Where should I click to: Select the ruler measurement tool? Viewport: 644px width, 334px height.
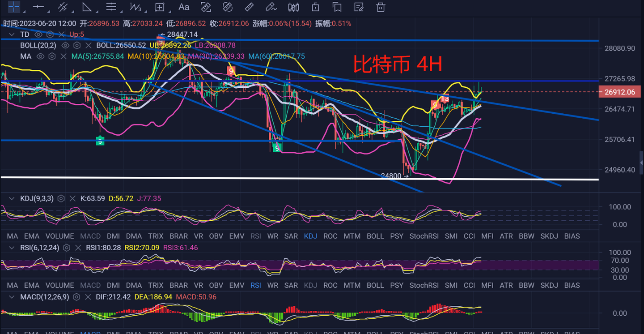pos(249,7)
